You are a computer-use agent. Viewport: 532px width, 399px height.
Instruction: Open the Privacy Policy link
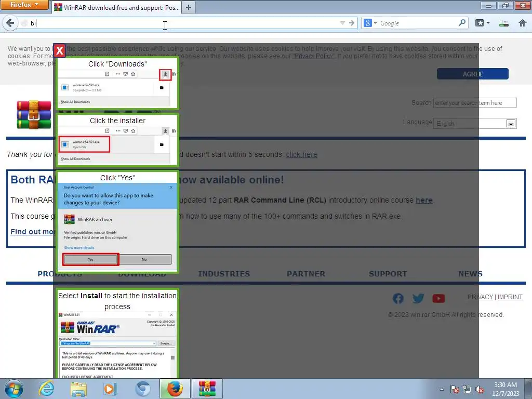coord(313,56)
